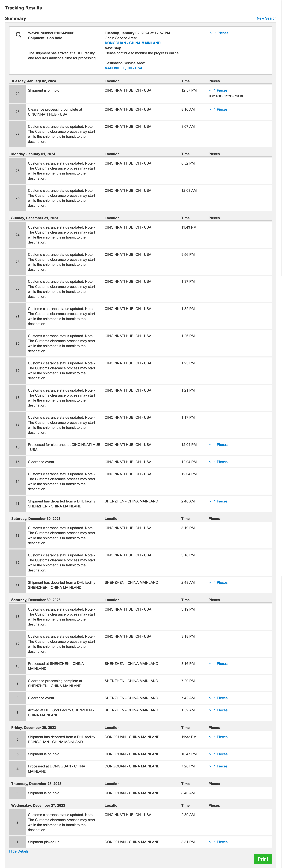Expand 1 Pieces in the summary box

pos(219,33)
